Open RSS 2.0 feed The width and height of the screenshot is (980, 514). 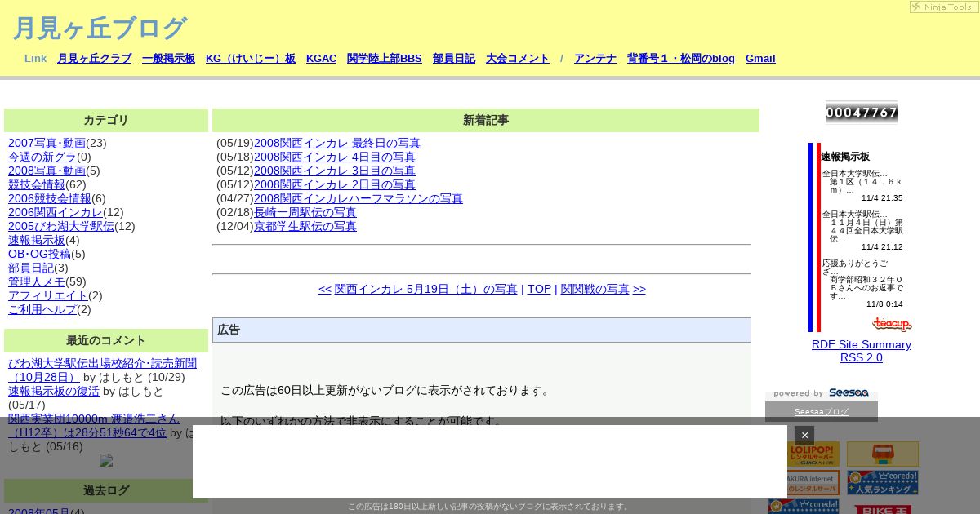pos(862,357)
